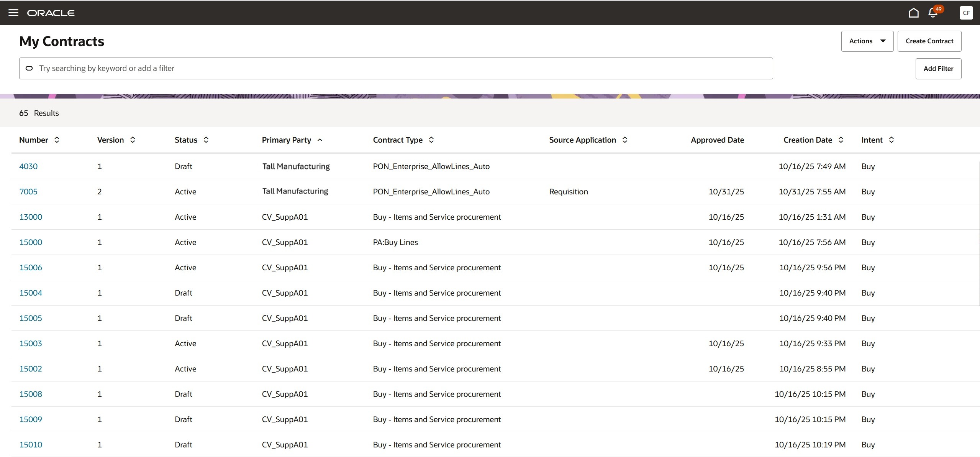Toggle Primary Party column sort direction
980x457 pixels.
coord(320,140)
